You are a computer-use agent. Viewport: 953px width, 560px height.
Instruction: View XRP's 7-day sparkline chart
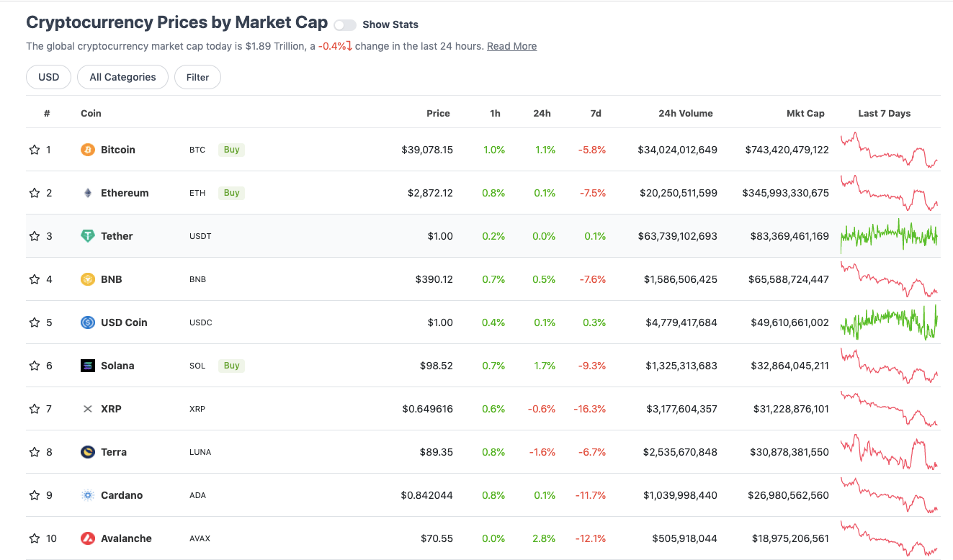pos(890,409)
